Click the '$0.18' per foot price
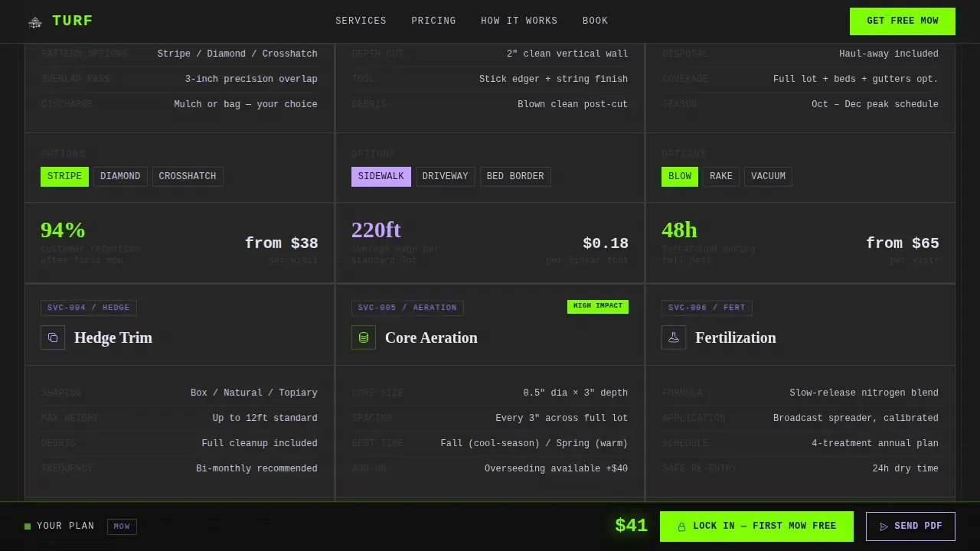The width and height of the screenshot is (980, 551). click(x=606, y=243)
